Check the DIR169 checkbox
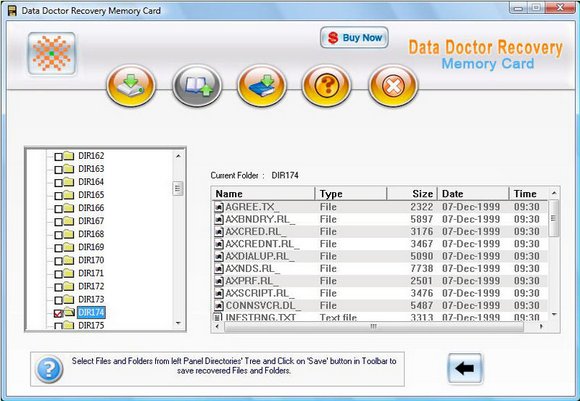 (58, 248)
